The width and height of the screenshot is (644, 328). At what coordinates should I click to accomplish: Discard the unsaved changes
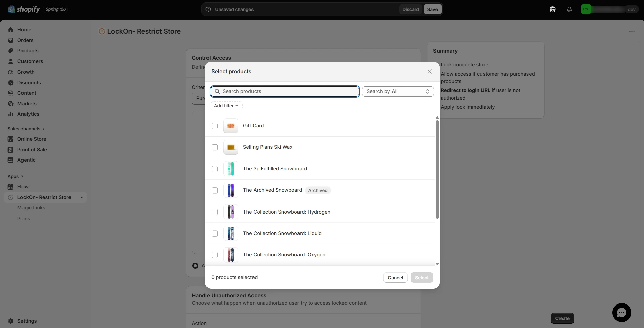coord(411,9)
